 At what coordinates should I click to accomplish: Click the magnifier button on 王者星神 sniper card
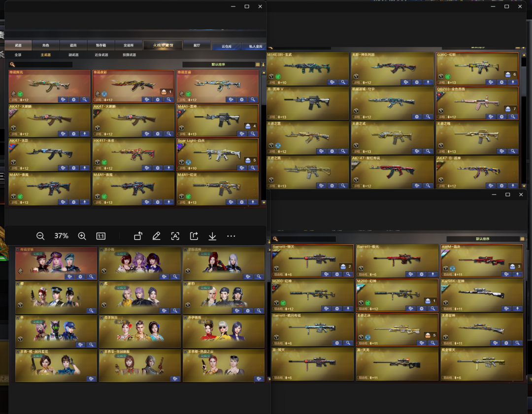pos(517,343)
